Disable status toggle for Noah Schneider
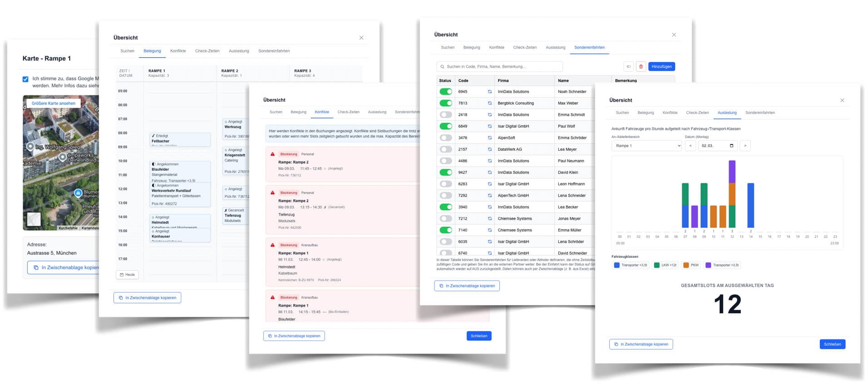868x390 pixels. [446, 92]
